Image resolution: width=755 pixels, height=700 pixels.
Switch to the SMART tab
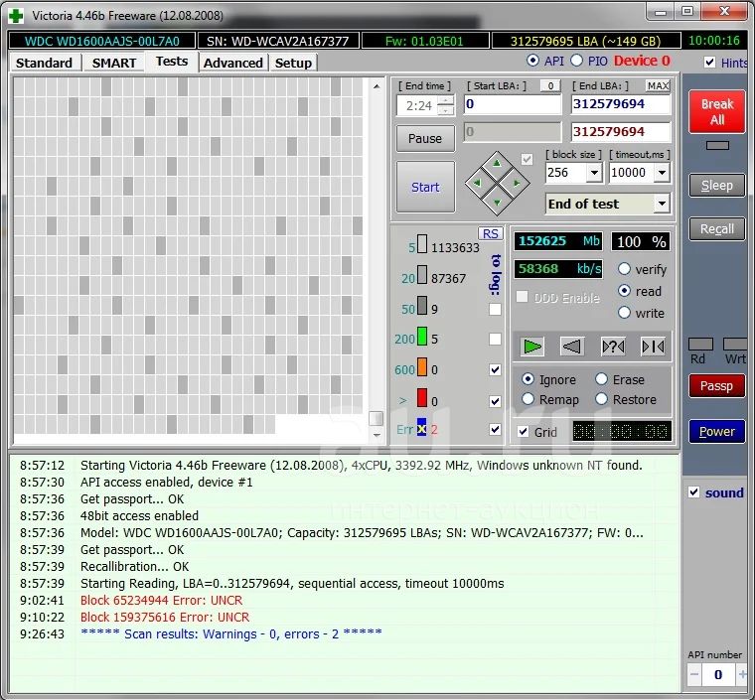[x=114, y=63]
